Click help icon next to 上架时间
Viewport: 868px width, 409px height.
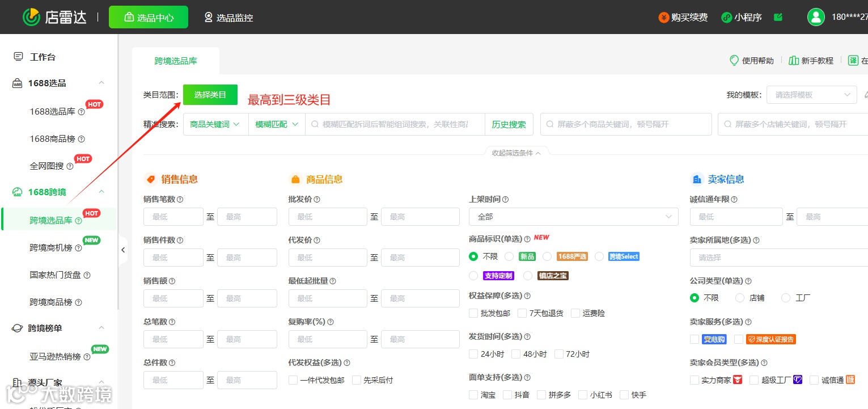click(x=505, y=200)
